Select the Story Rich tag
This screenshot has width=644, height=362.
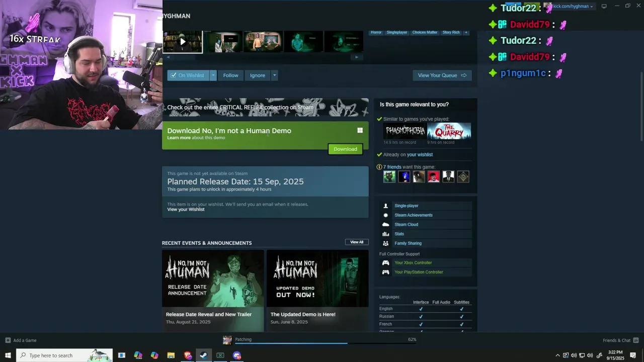tap(451, 32)
